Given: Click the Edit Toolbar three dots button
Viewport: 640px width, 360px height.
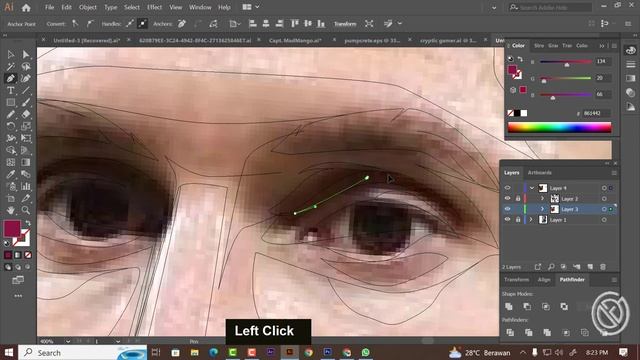Looking at the screenshot, I should (x=18, y=296).
